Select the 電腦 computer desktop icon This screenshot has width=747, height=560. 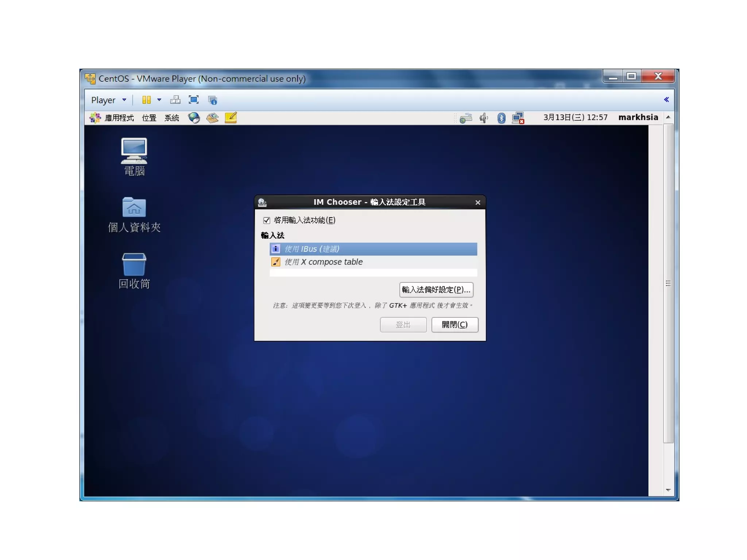click(x=134, y=157)
